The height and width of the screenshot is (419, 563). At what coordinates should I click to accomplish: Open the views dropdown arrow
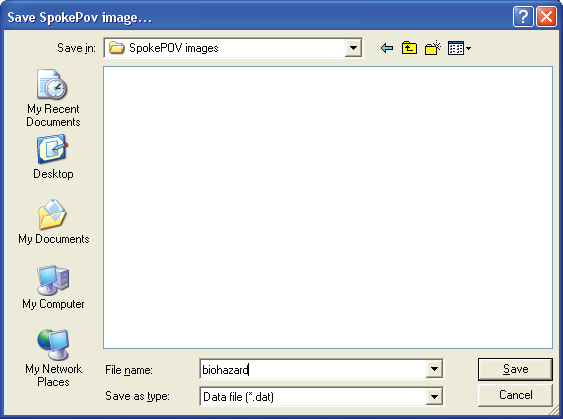(468, 48)
